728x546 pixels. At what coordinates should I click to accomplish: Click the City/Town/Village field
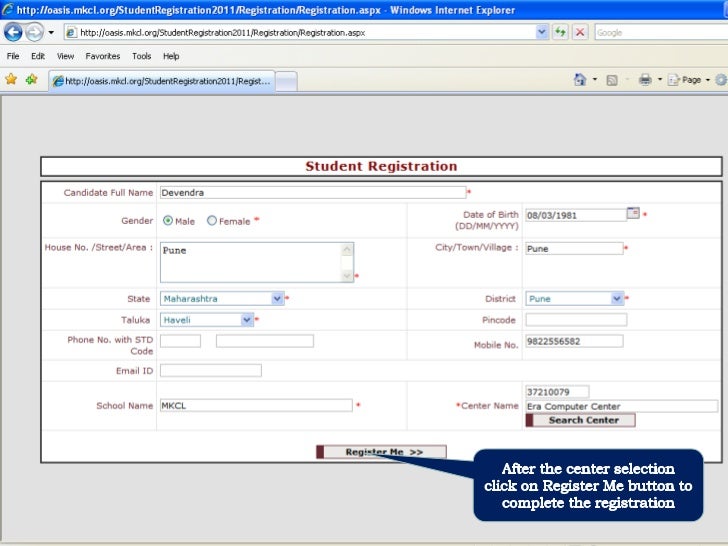coord(574,248)
